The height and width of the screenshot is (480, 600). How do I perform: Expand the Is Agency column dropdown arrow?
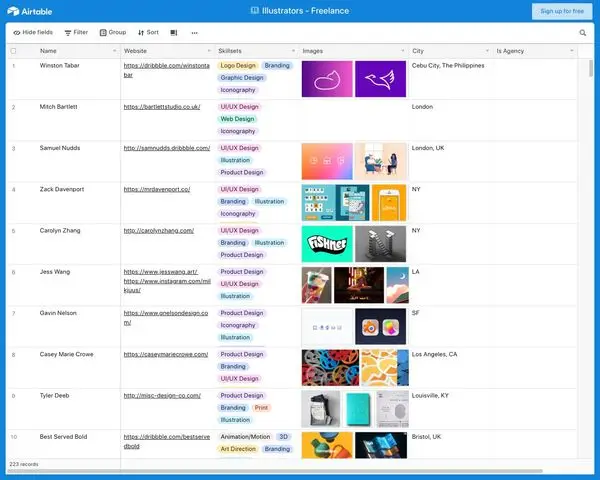572,51
